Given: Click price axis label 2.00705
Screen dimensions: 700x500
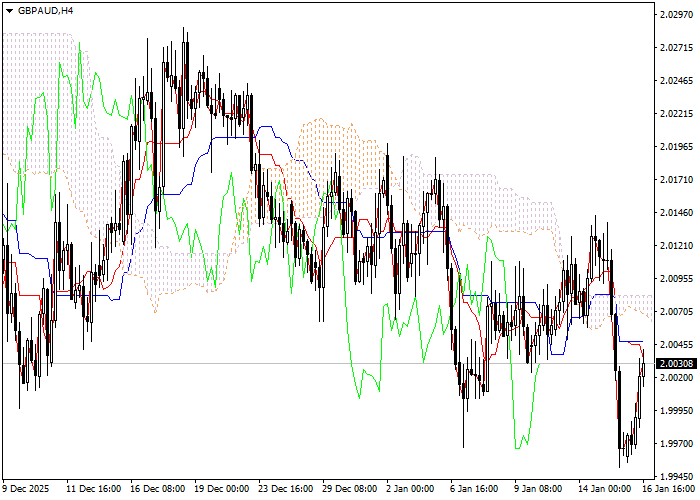Looking at the screenshot, I should pos(677,312).
